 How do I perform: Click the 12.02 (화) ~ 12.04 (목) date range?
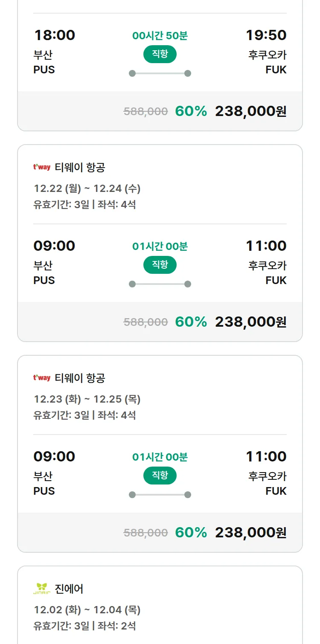pos(87,610)
